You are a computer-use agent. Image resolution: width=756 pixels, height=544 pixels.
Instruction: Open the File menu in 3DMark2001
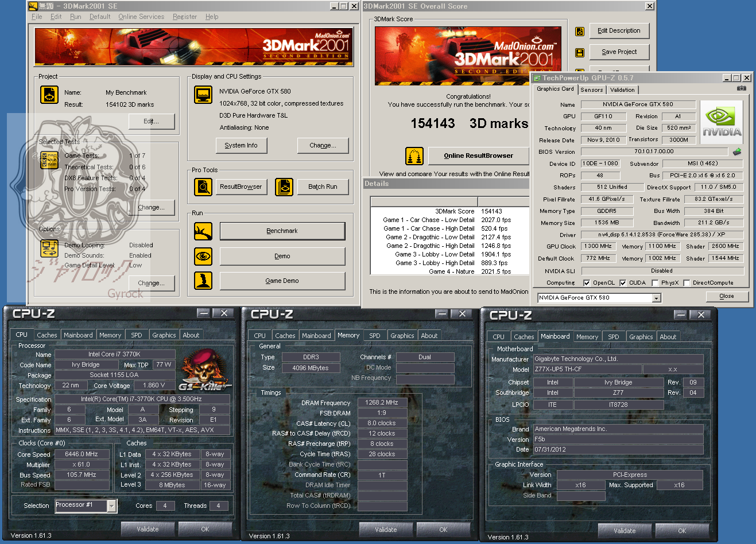tap(37, 17)
